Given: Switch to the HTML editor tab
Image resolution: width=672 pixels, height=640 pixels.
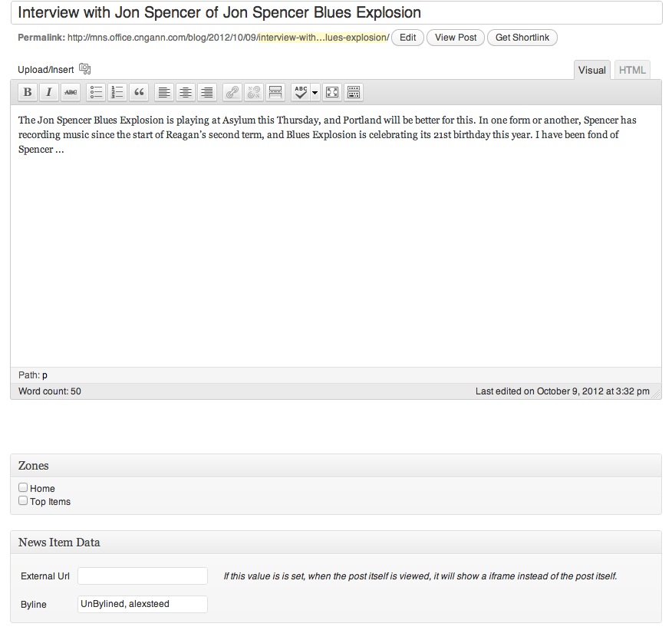Looking at the screenshot, I should [632, 70].
